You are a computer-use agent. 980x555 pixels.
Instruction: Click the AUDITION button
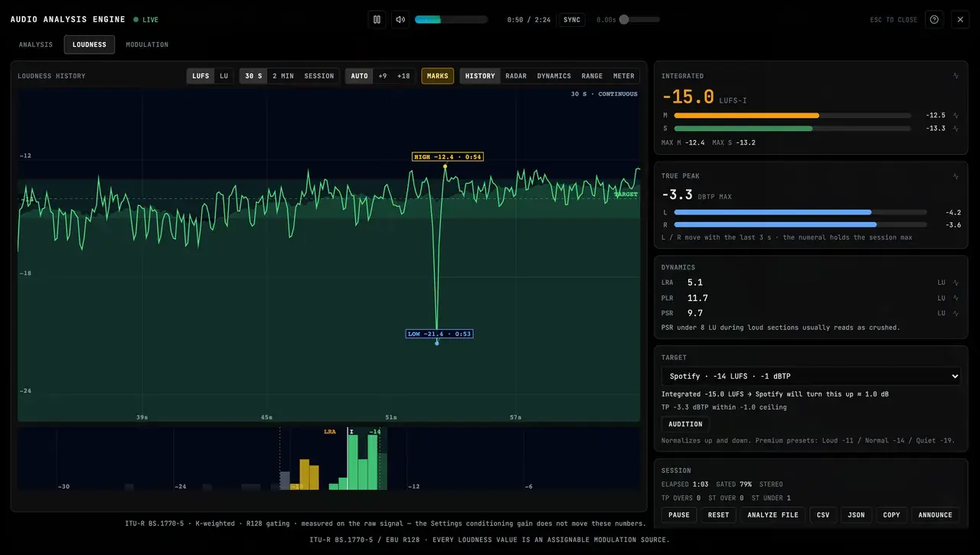pyautogui.click(x=685, y=424)
